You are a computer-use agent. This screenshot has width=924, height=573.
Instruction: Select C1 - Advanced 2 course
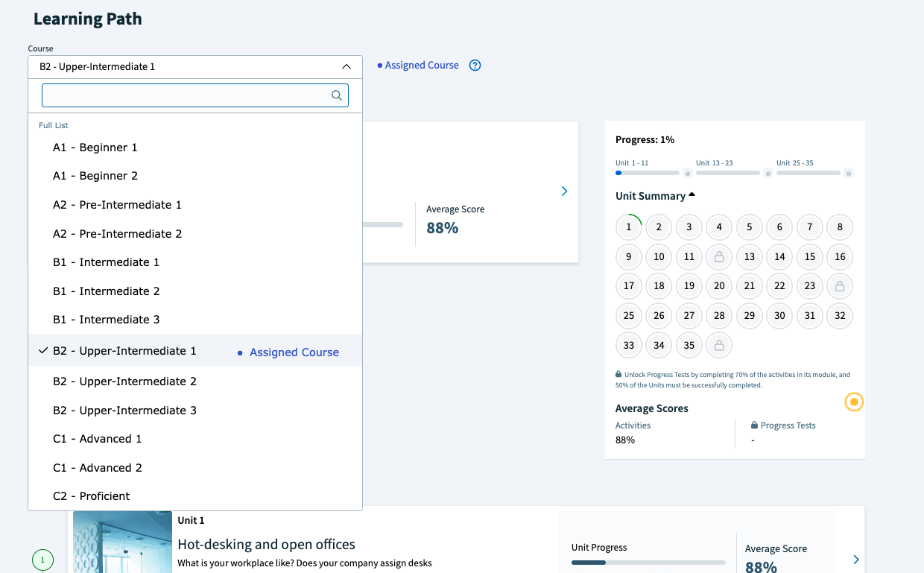pos(195,468)
